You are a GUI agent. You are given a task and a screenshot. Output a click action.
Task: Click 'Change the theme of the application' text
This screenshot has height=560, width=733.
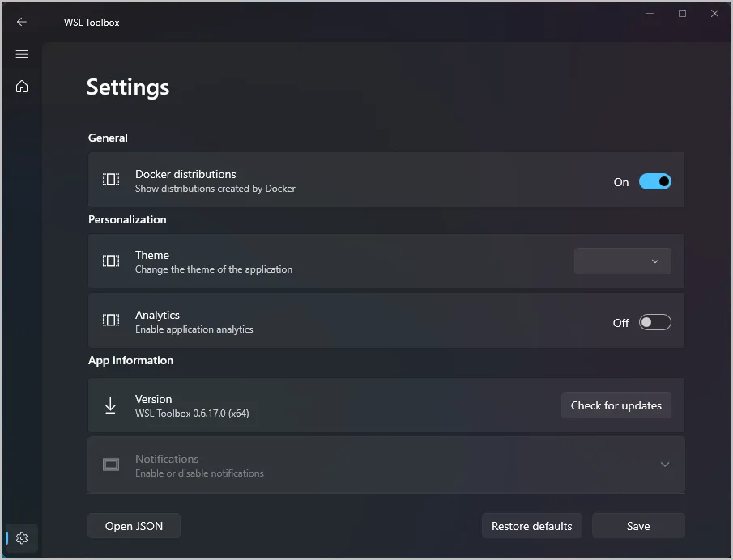click(214, 269)
